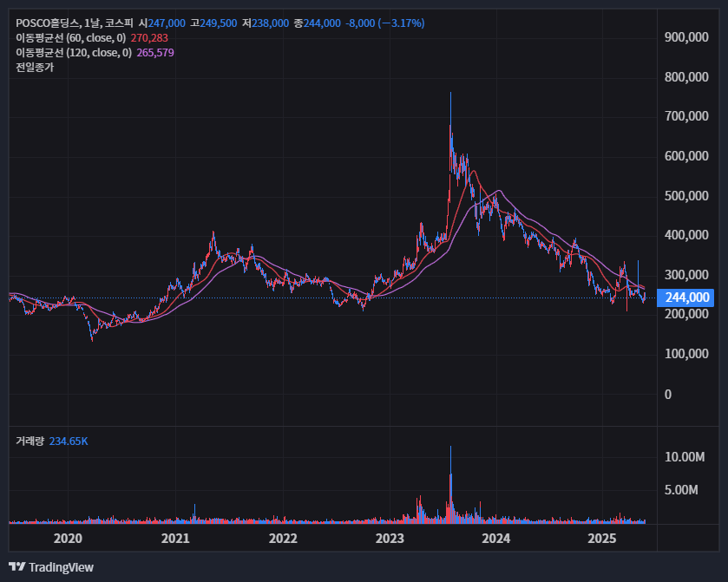Viewport: 728px width, 582px height.
Task: Click the closing price value 244,000 in header
Action: point(322,23)
